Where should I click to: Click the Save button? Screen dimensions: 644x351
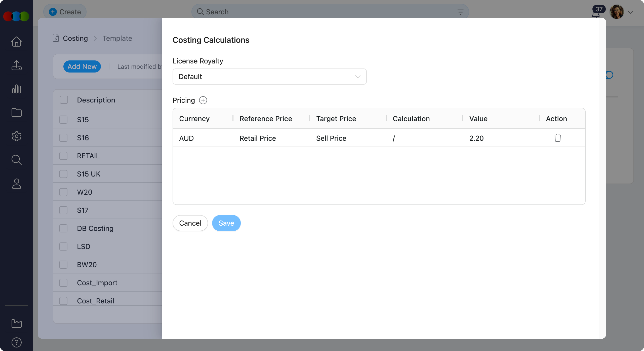point(226,223)
